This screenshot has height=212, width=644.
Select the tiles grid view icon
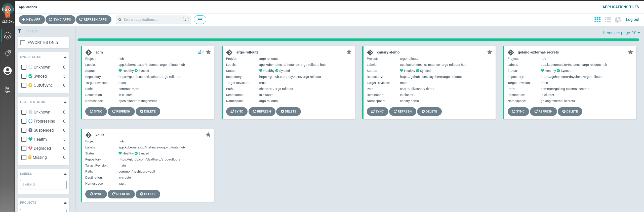pyautogui.click(x=597, y=20)
